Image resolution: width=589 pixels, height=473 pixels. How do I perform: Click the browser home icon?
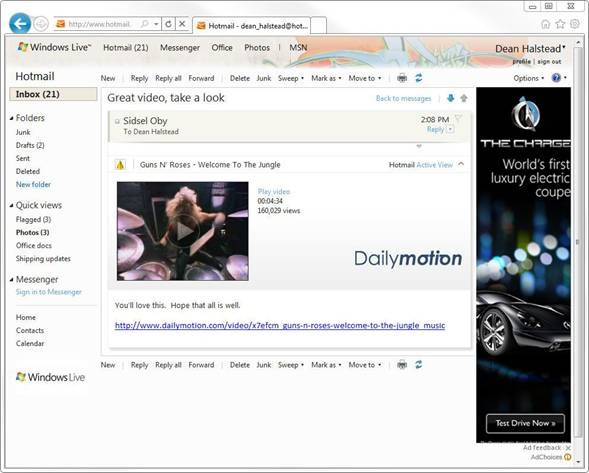point(545,24)
